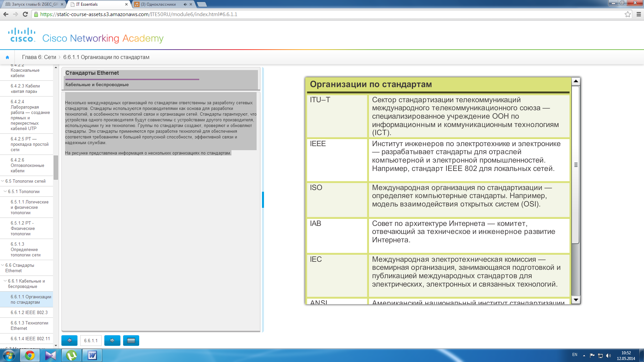Click the blue panel divider handle
644x362 pixels.
pyautogui.click(x=263, y=200)
